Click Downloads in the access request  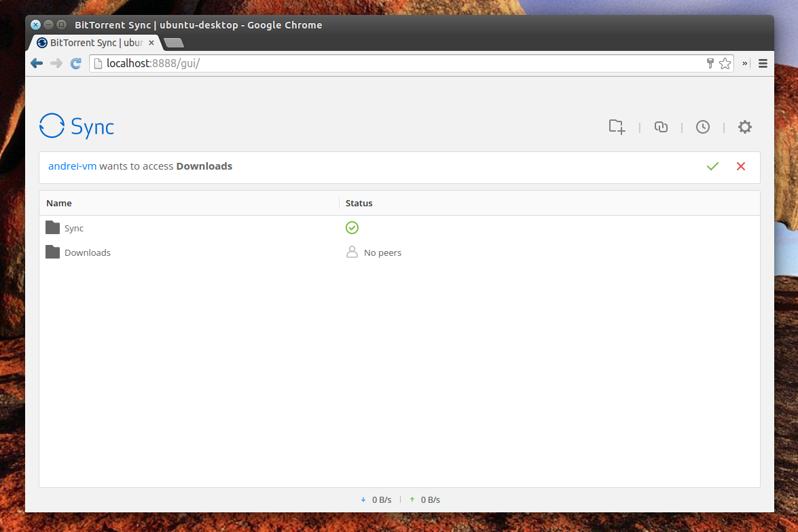click(x=204, y=166)
